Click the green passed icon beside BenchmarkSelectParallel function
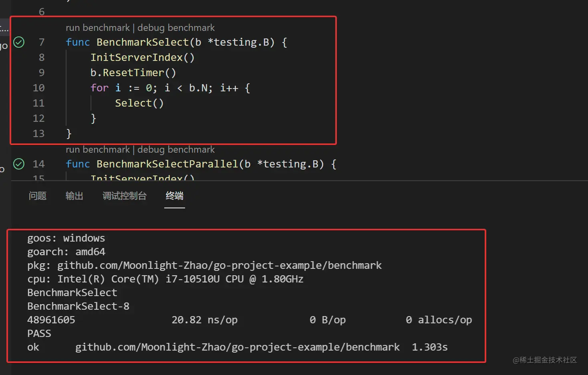Viewport: 588px width, 375px height. pyautogui.click(x=19, y=164)
